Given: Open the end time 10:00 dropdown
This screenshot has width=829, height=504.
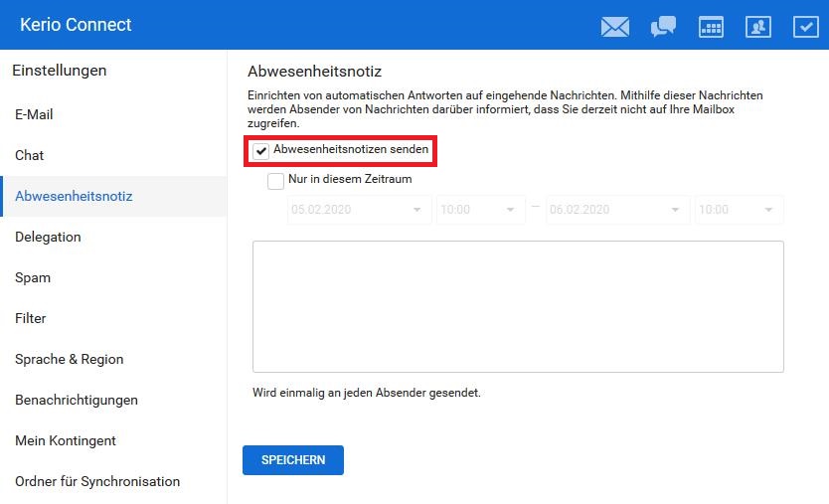Looking at the screenshot, I should tap(768, 210).
